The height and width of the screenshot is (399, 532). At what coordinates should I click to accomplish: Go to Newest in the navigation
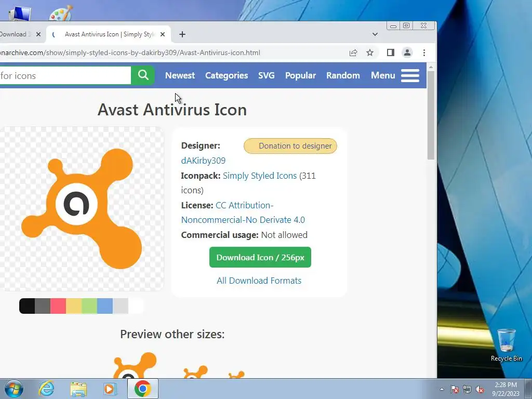[x=180, y=75]
